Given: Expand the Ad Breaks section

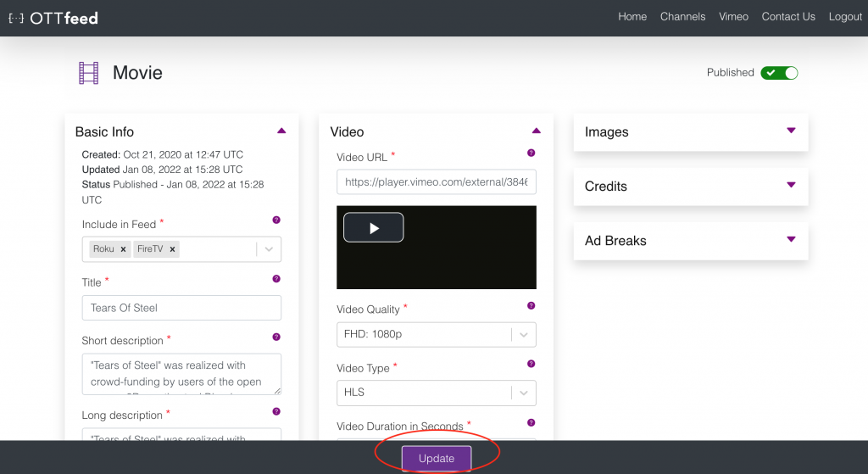Looking at the screenshot, I should (791, 239).
